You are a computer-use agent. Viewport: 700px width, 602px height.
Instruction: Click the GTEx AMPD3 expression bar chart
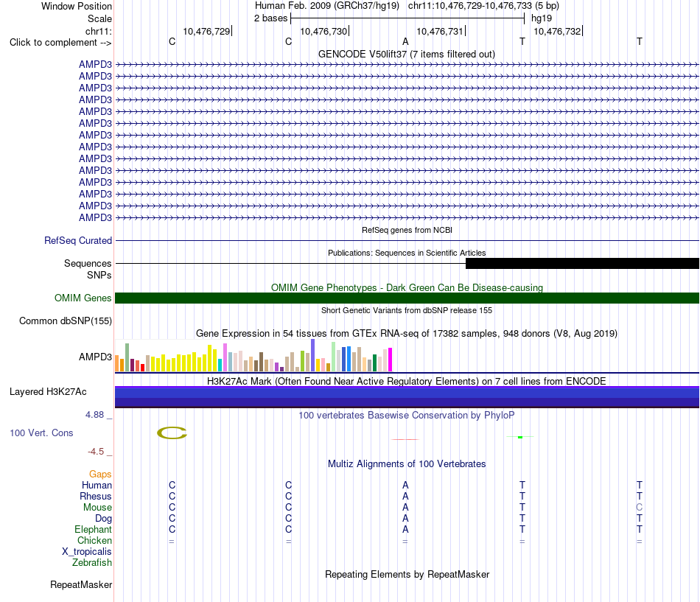tap(253, 355)
